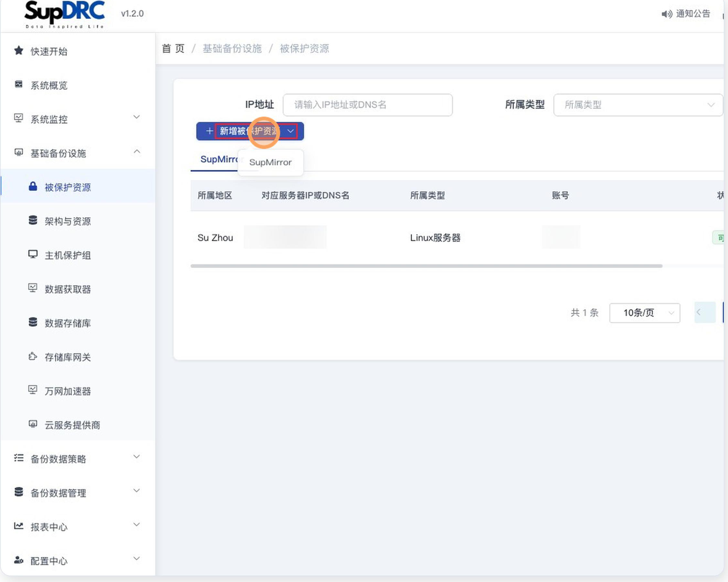Open the 所属类型 filter dropdown
728x582 pixels.
coord(638,105)
